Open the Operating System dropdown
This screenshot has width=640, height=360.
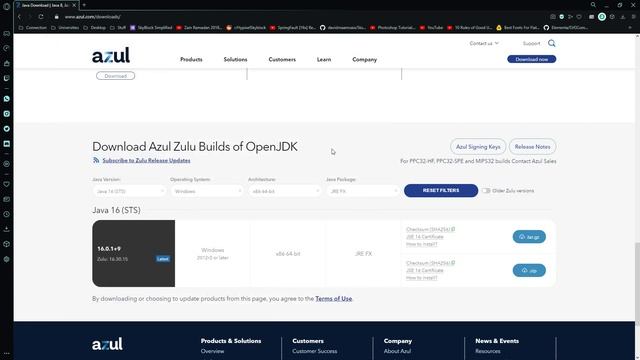207,191
